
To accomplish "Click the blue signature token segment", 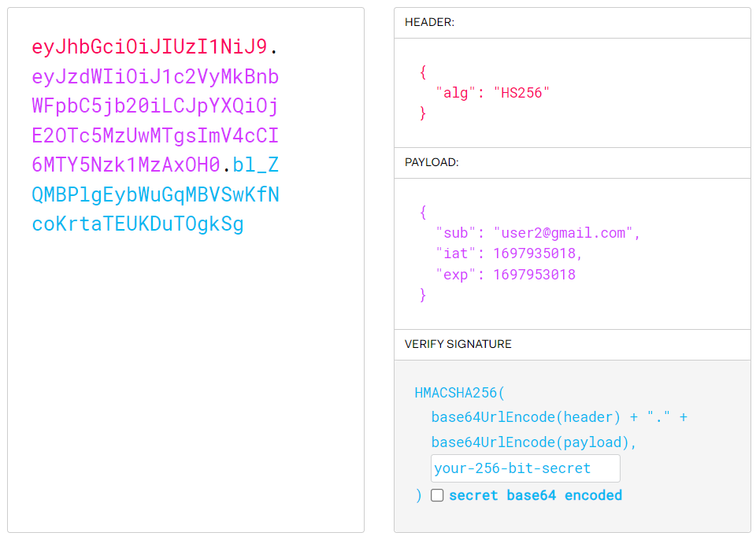I will click(155, 194).
